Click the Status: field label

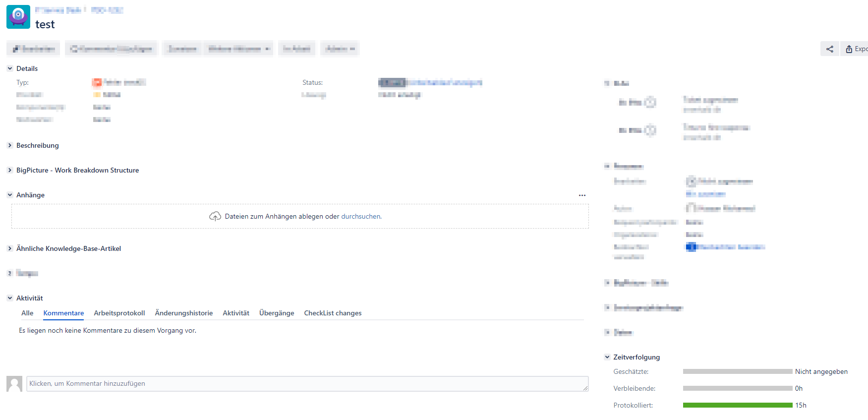coord(312,82)
